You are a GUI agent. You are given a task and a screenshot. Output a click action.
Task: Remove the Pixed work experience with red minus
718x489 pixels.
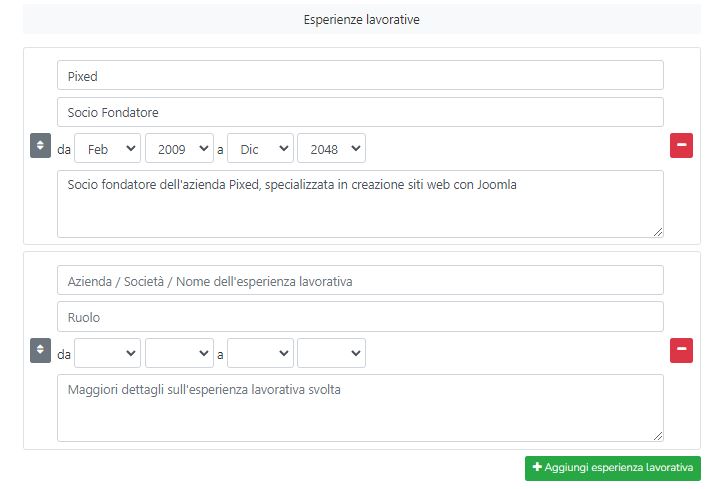[x=681, y=146]
